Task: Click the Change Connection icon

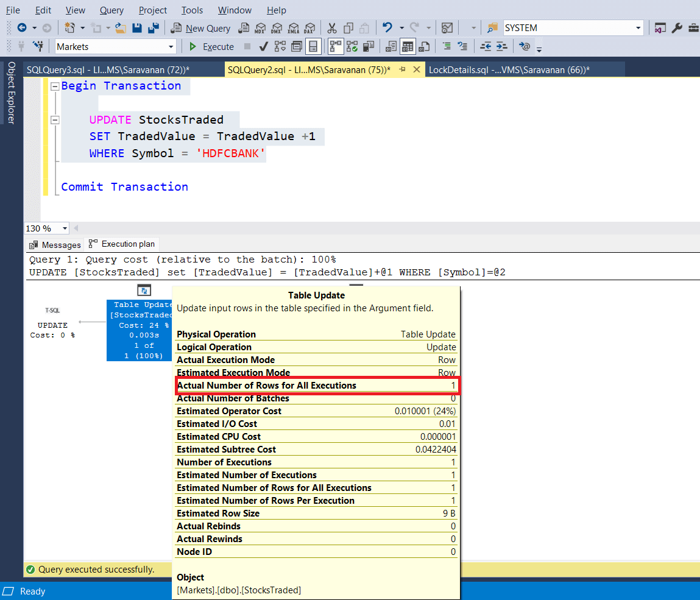Action: pyautogui.click(x=38, y=47)
